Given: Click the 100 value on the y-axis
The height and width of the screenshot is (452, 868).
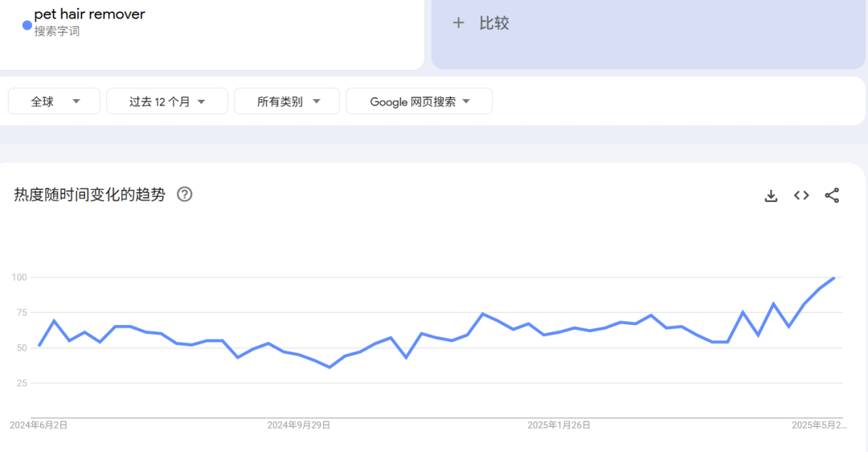Looking at the screenshot, I should point(19,277).
